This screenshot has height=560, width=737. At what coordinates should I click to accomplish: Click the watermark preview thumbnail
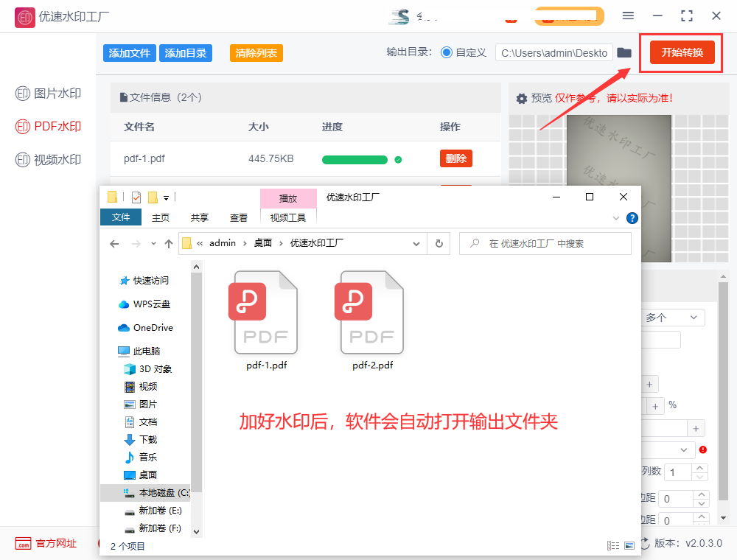(x=618, y=189)
